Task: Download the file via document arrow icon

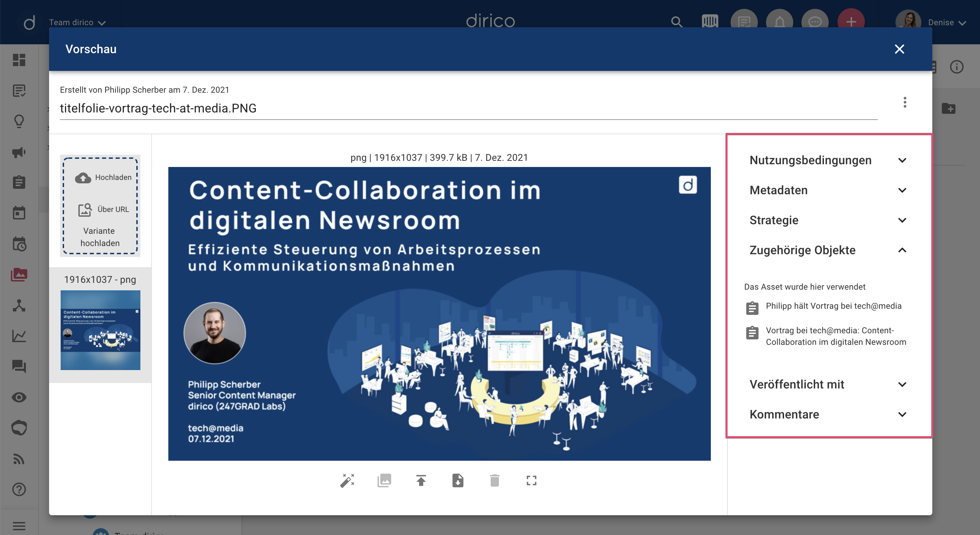Action: click(x=458, y=480)
